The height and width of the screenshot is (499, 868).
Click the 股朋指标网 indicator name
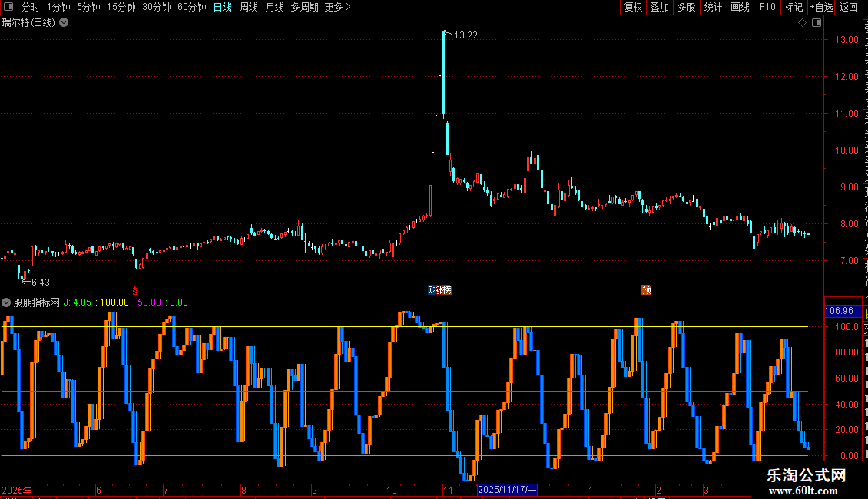[x=37, y=302]
